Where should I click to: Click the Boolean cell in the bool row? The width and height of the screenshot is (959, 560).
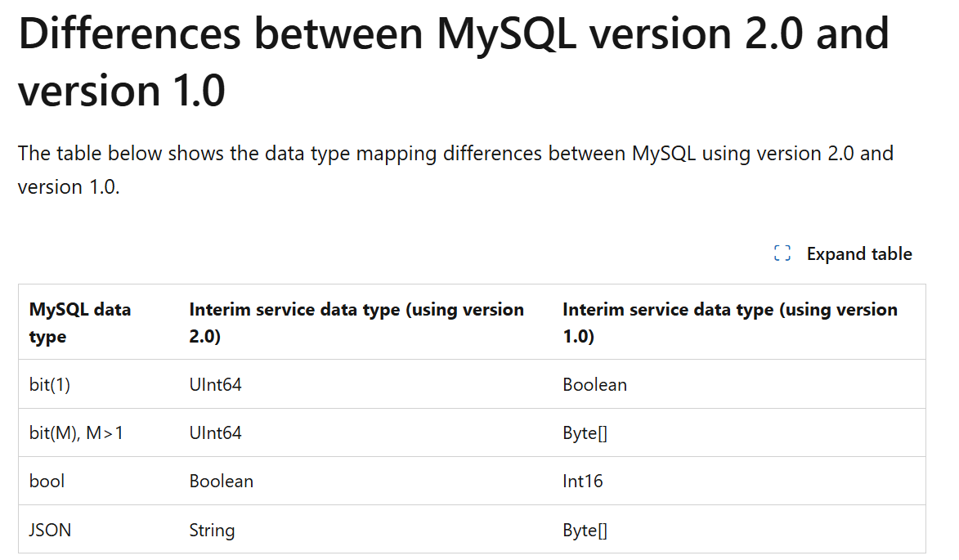[221, 482]
